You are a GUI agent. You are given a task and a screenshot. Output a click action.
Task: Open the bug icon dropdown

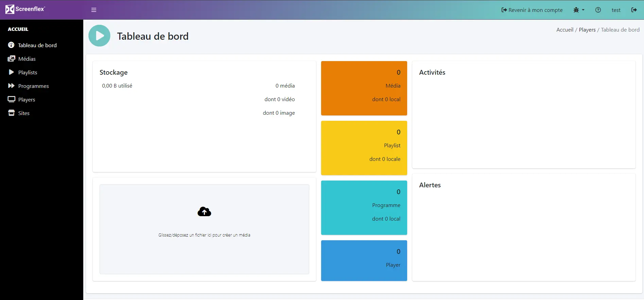pyautogui.click(x=579, y=10)
